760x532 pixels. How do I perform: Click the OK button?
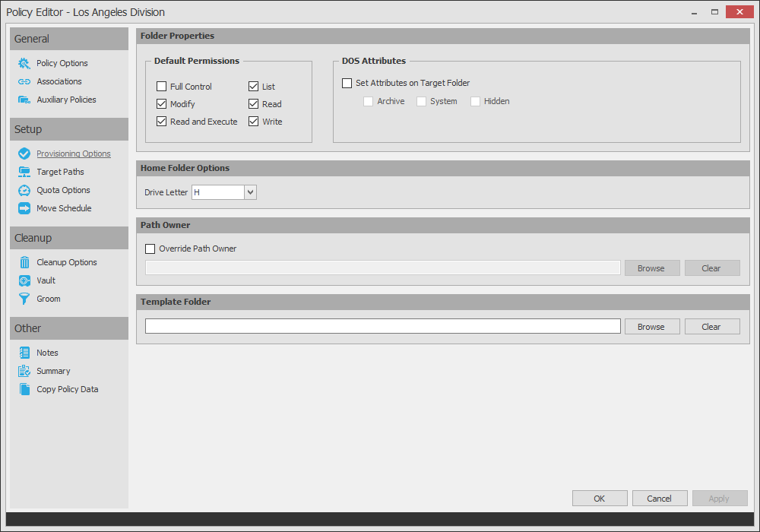[x=600, y=498]
